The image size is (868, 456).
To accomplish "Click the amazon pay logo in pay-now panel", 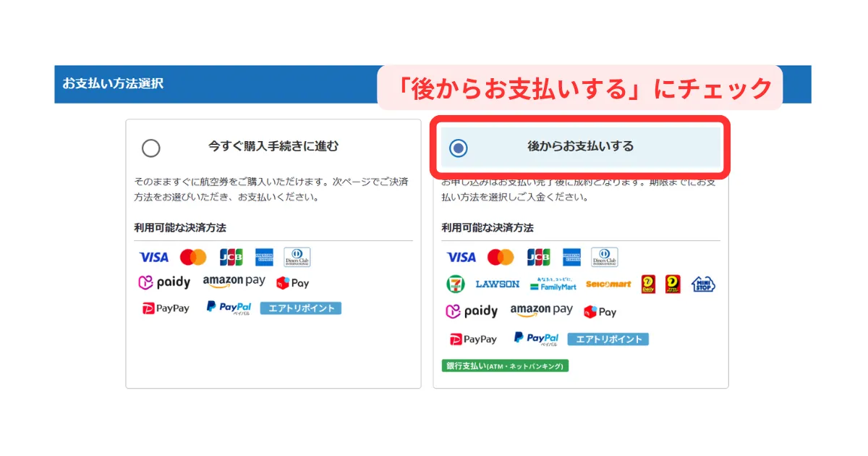I will (234, 282).
